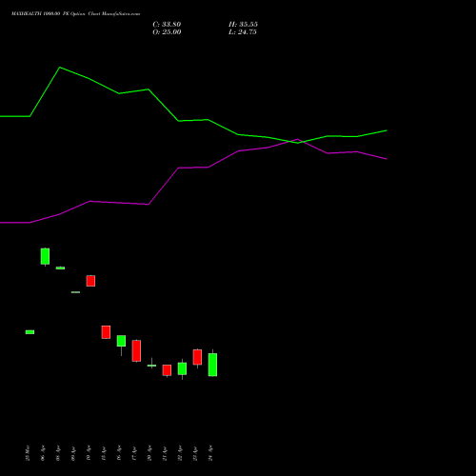The height and width of the screenshot is (476, 476).
Task: Click the close value C: 33.80
Action: coord(167,25)
